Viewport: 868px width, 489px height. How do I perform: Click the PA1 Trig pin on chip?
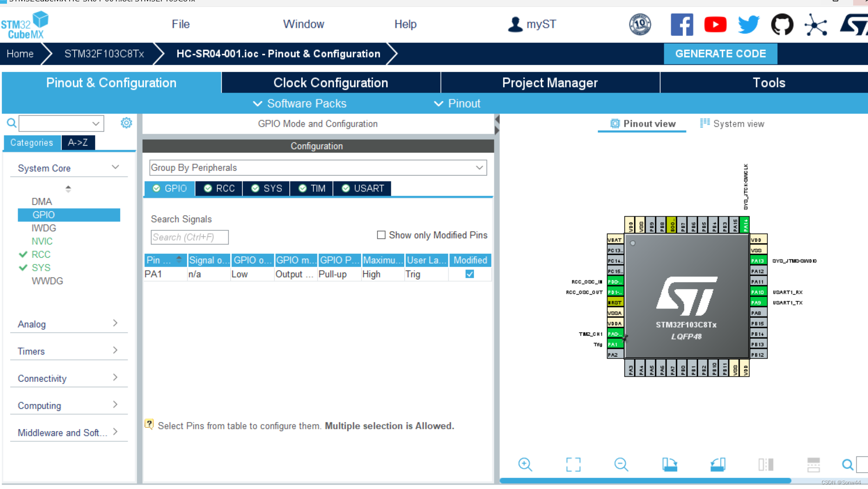[615, 344]
